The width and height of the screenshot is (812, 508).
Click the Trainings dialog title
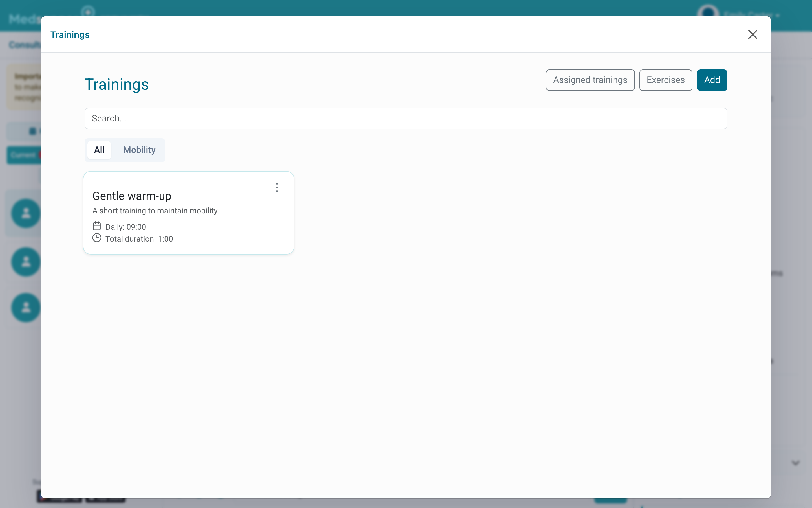coord(70,35)
